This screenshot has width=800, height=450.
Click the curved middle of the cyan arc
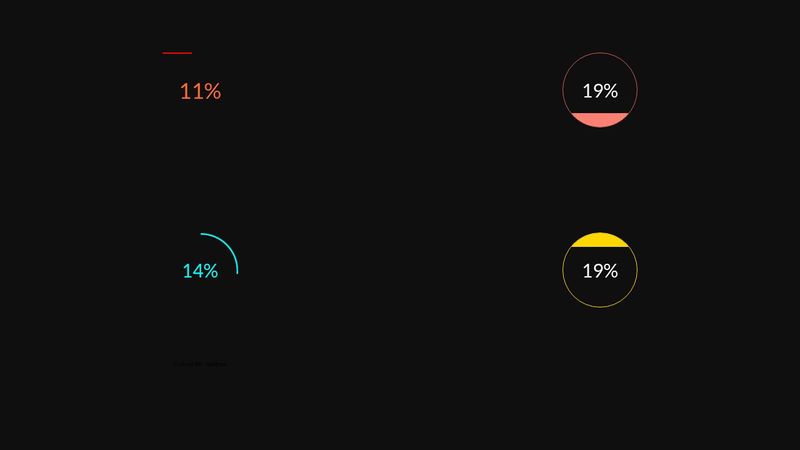227,245
